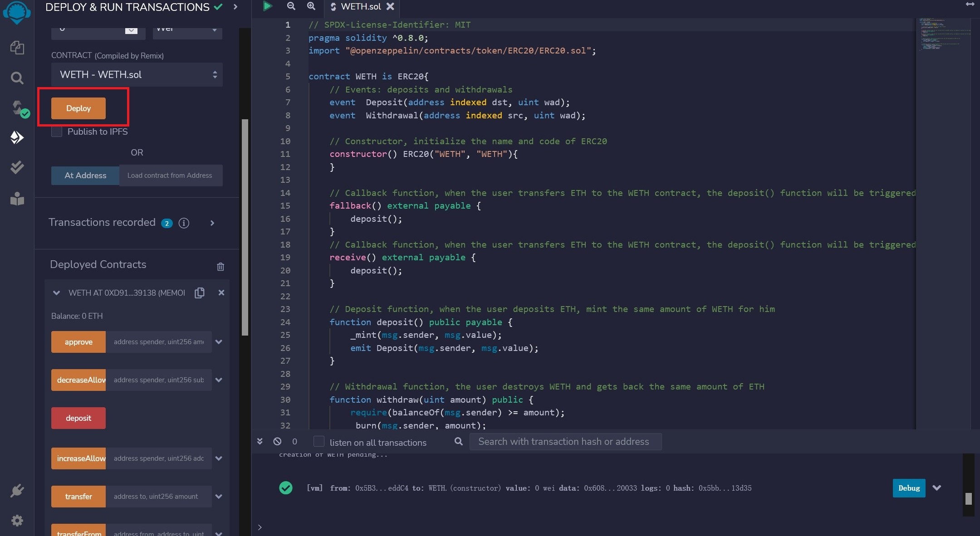This screenshot has width=980, height=536.
Task: Click line number 24 in editor gutter
Action: tap(285, 322)
